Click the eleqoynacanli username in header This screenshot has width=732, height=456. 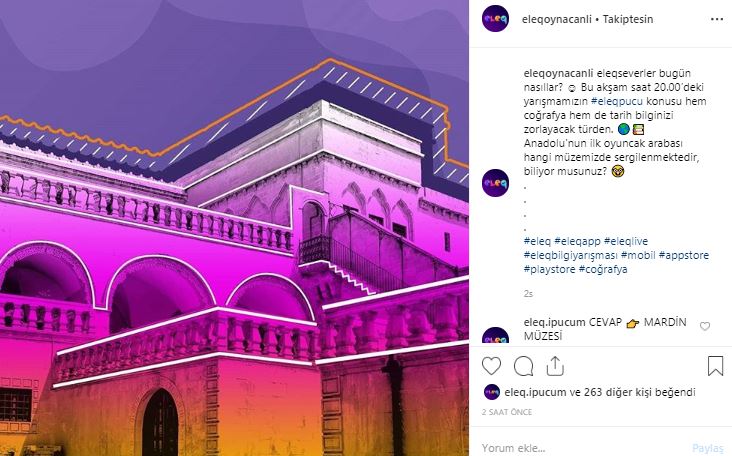556,19
